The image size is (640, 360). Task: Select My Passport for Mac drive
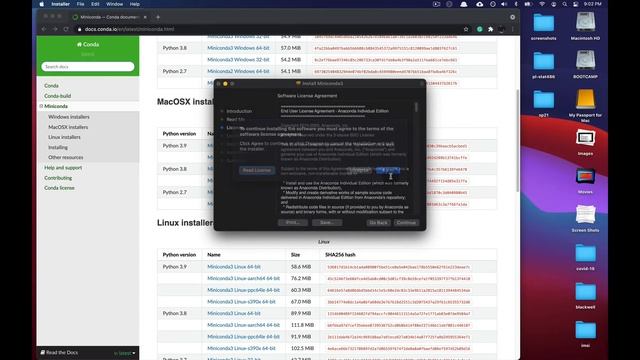[585, 106]
